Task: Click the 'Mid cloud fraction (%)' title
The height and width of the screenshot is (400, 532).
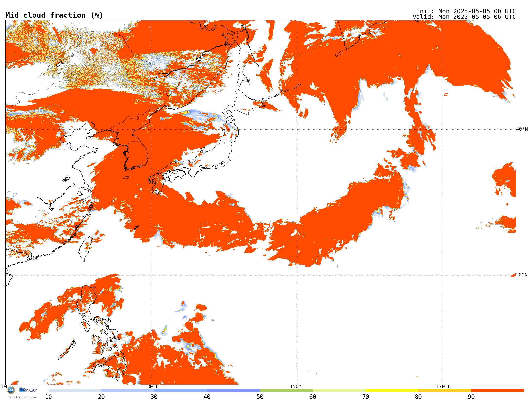Action: coord(54,15)
